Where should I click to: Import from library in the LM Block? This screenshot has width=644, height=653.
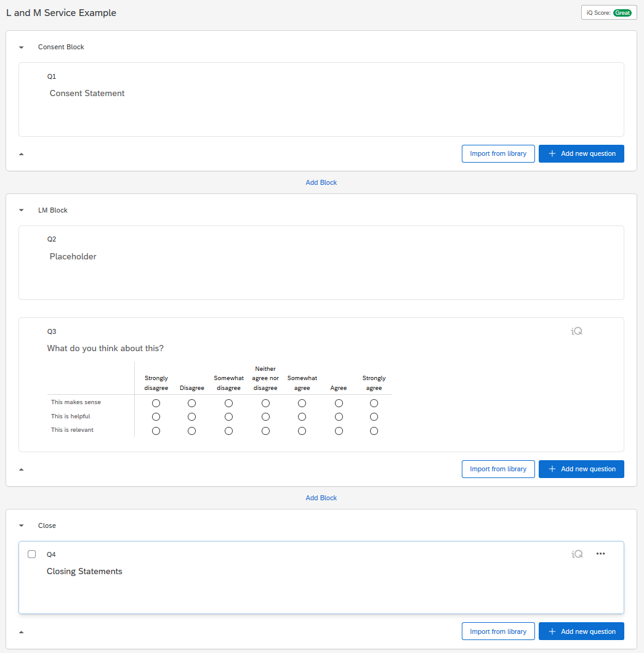498,469
